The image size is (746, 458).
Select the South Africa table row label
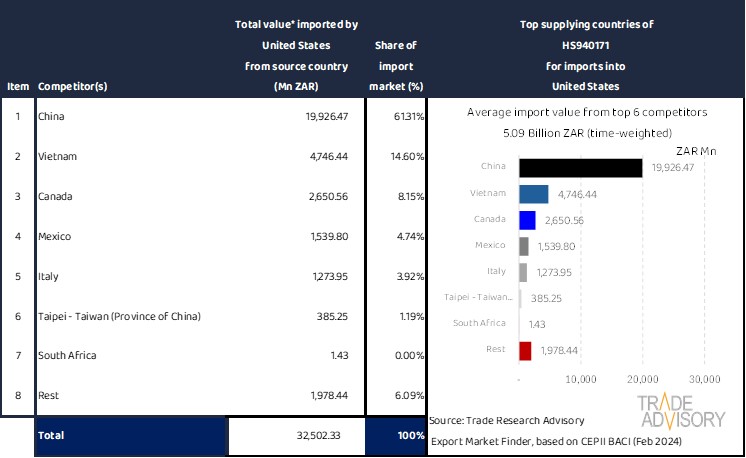67,356
